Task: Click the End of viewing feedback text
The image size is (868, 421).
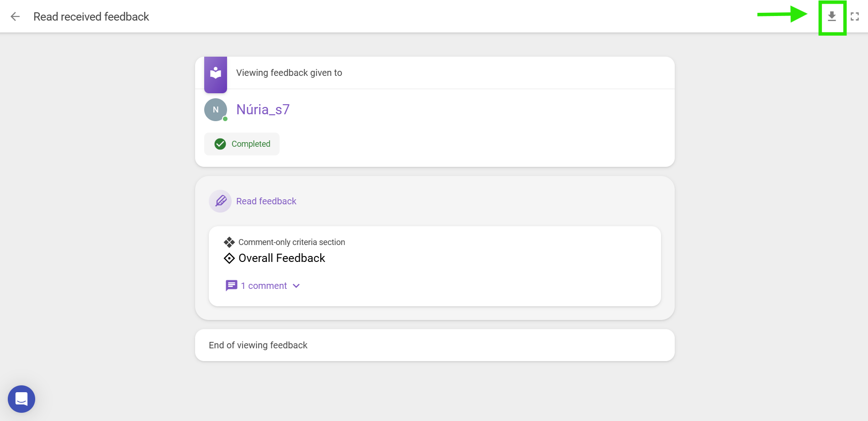Action: pos(258,345)
